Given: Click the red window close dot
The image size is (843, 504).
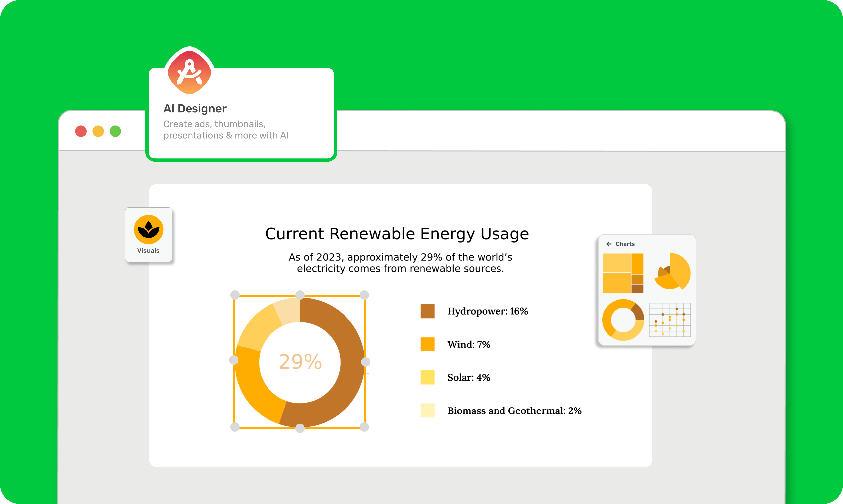Looking at the screenshot, I should click(x=81, y=131).
